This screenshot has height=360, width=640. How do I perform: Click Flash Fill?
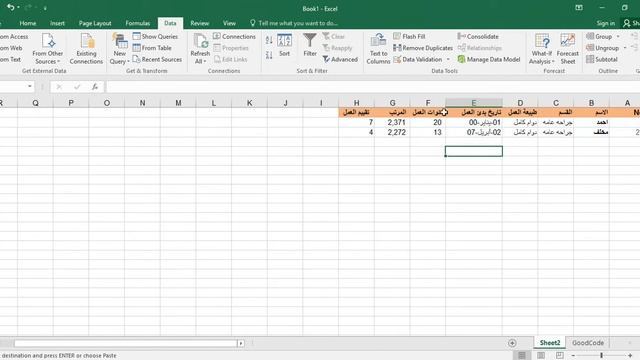pos(409,36)
